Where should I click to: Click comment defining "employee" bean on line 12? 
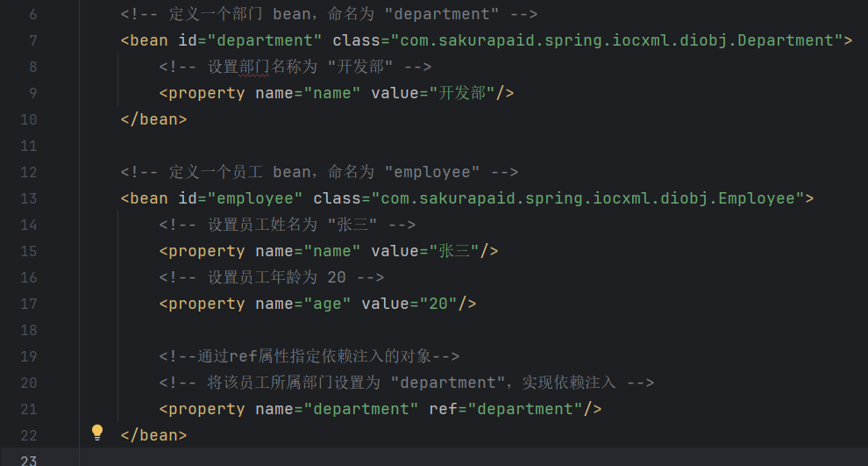(x=319, y=172)
